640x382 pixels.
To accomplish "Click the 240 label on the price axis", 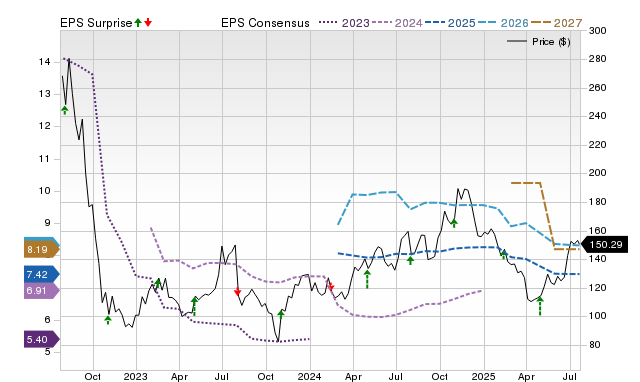I will [x=598, y=116].
